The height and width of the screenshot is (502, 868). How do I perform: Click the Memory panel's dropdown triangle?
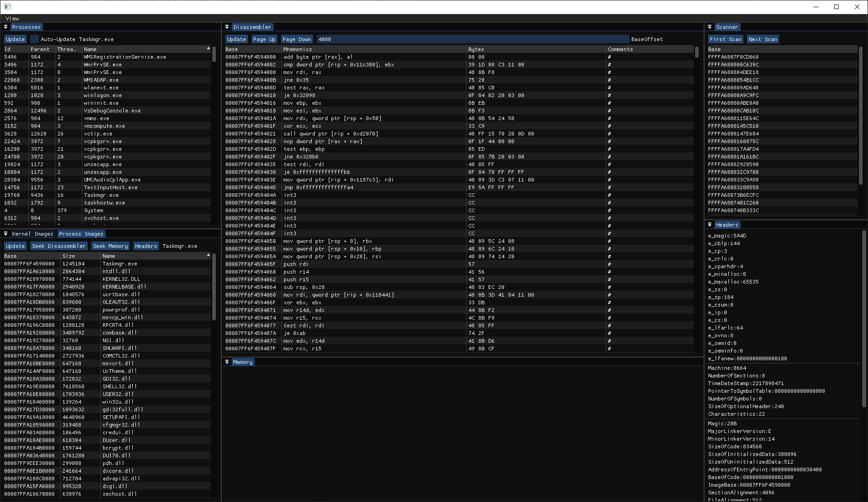tap(227, 362)
